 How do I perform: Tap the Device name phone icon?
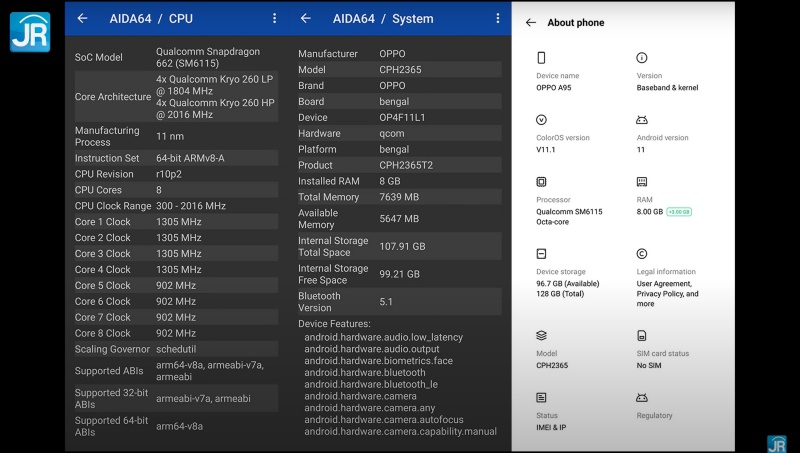pyautogui.click(x=541, y=58)
